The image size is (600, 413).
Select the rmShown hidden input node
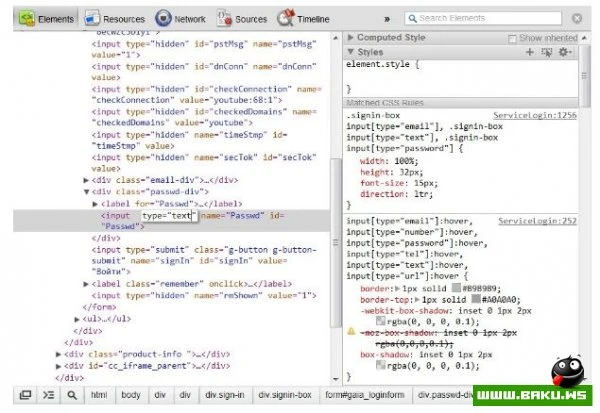[204, 295]
